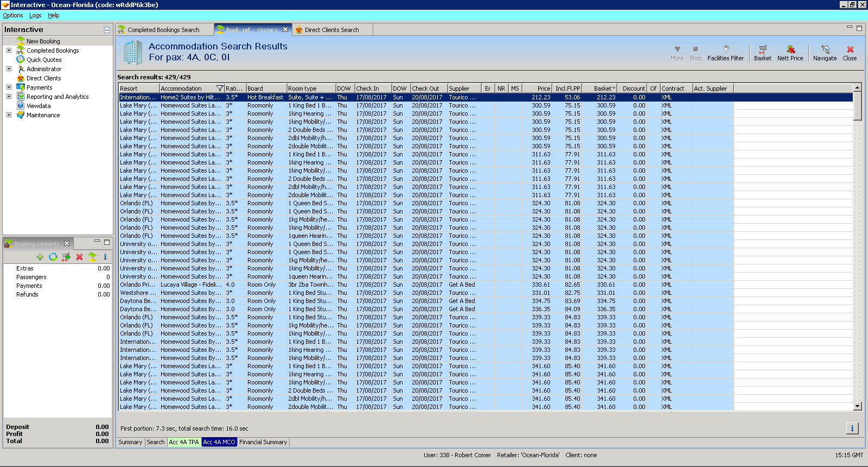The height and width of the screenshot is (467, 868).
Task: Minimize the Interactive navigation panel
Action: pyautogui.click(x=107, y=30)
